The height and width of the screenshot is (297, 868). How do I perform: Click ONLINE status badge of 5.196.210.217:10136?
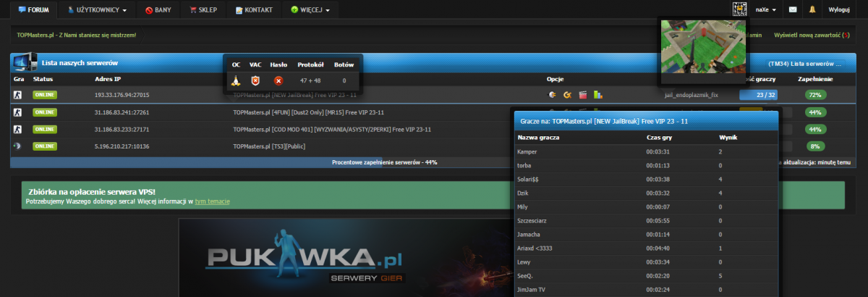click(x=45, y=146)
